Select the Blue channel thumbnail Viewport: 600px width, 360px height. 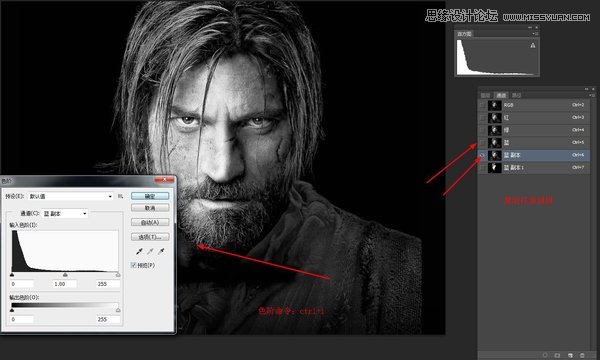click(495, 143)
